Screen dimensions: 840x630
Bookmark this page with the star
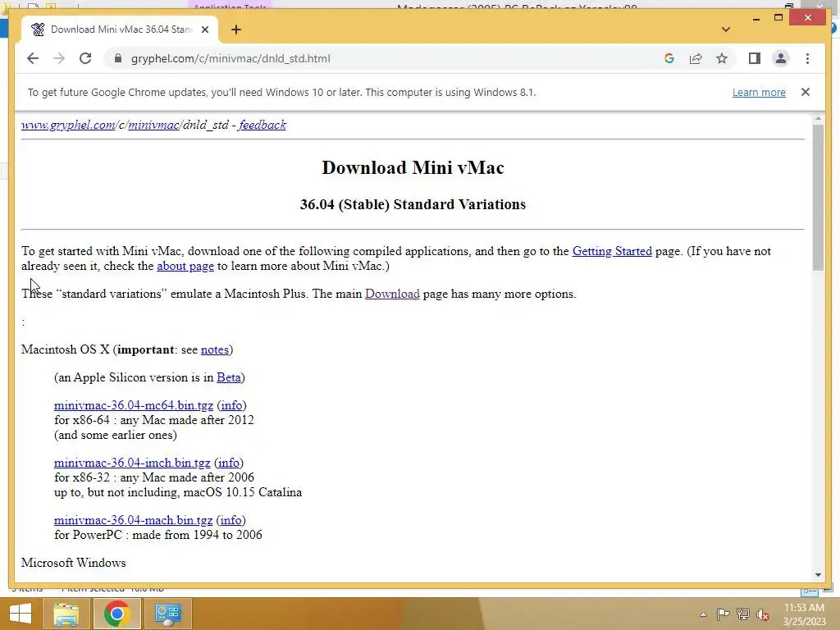(x=722, y=58)
